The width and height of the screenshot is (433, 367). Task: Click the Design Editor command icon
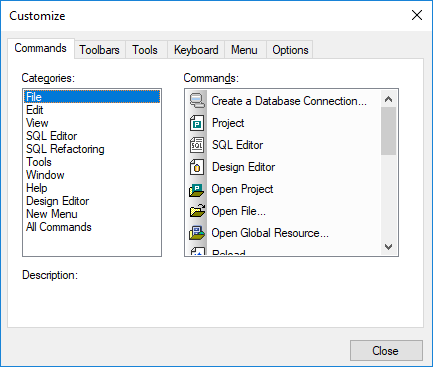197,167
